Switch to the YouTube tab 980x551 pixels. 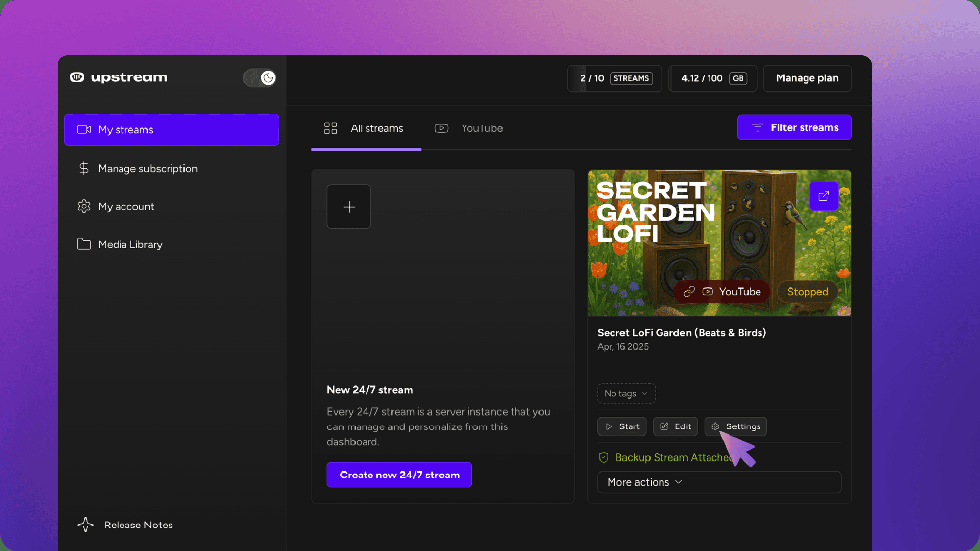tap(468, 128)
